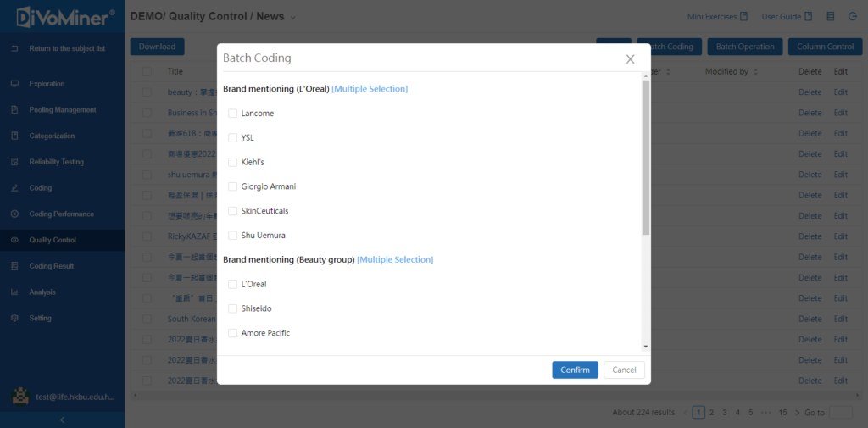
Task: Click the list icon beside User Guide
Action: [x=831, y=17]
